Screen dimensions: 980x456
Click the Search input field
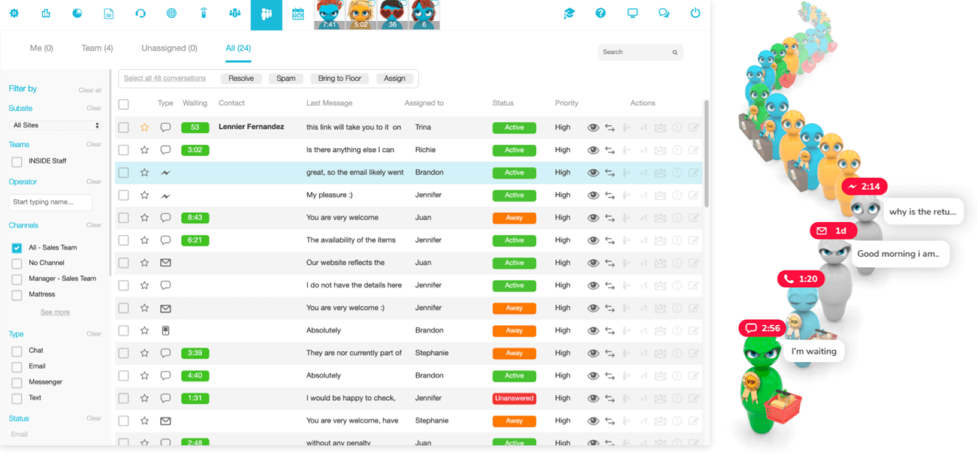640,52
